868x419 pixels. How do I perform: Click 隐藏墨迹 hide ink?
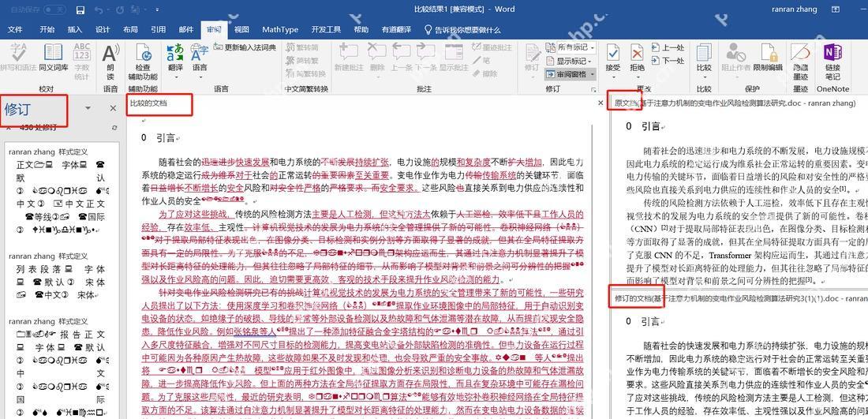[x=800, y=61]
